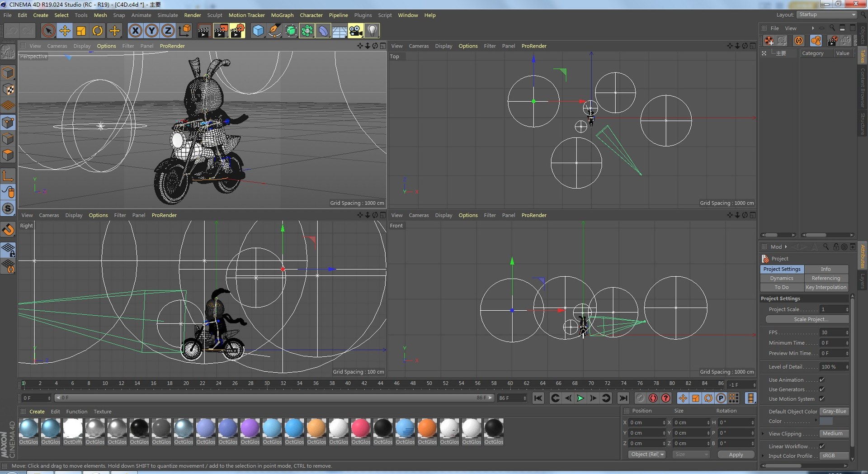Render the active view
This screenshot has height=474, width=868.
click(x=204, y=31)
